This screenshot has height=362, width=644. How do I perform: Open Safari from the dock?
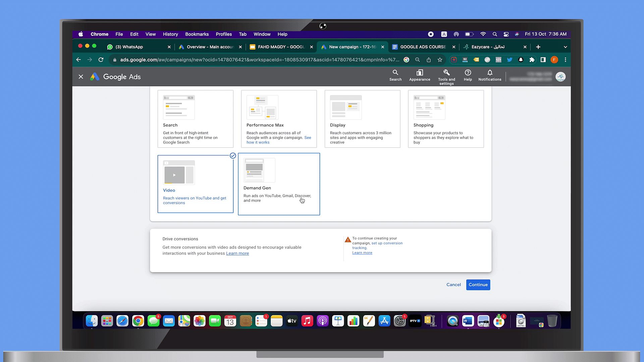pos(122,321)
